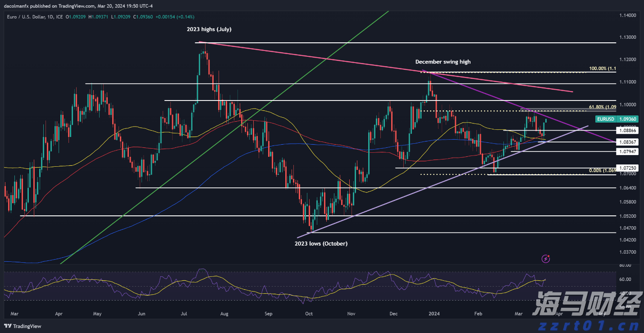This screenshot has height=333, width=644.
Task: Click the purple lightning bolt icon
Action: 546,259
